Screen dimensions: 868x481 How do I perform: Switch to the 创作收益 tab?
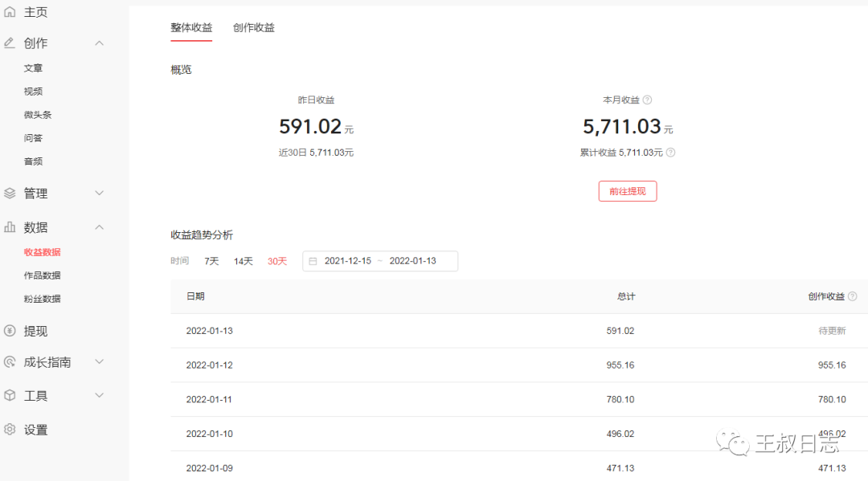[253, 27]
